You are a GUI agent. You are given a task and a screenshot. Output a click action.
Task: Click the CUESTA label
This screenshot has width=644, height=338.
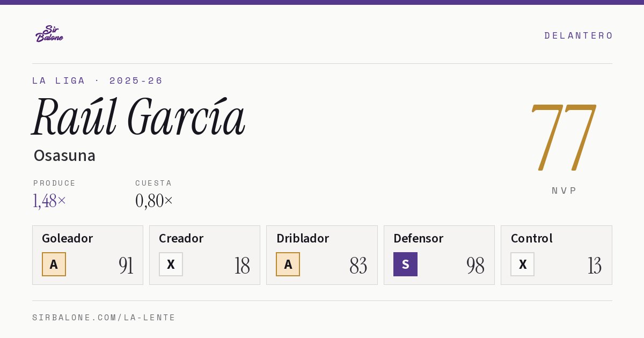pyautogui.click(x=153, y=183)
